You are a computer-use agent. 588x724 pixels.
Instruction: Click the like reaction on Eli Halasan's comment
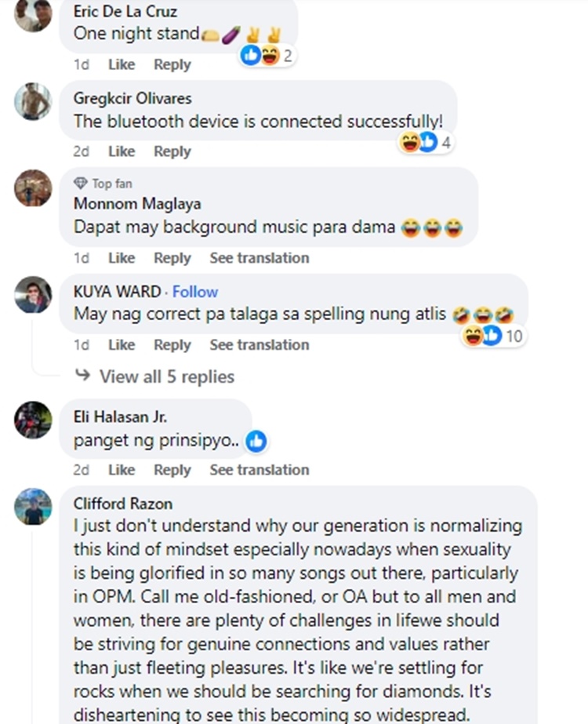(256, 442)
